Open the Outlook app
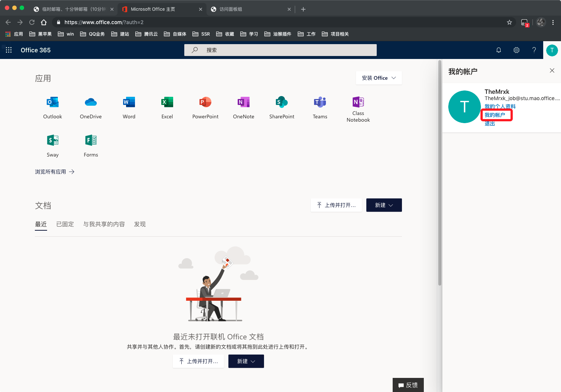Image resolution: width=561 pixels, height=392 pixels. pyautogui.click(x=53, y=108)
